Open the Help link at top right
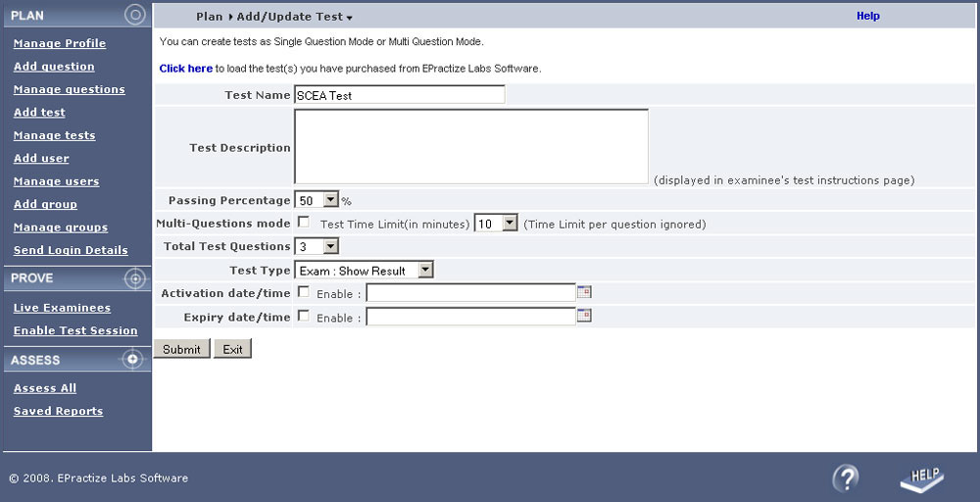 (x=868, y=17)
